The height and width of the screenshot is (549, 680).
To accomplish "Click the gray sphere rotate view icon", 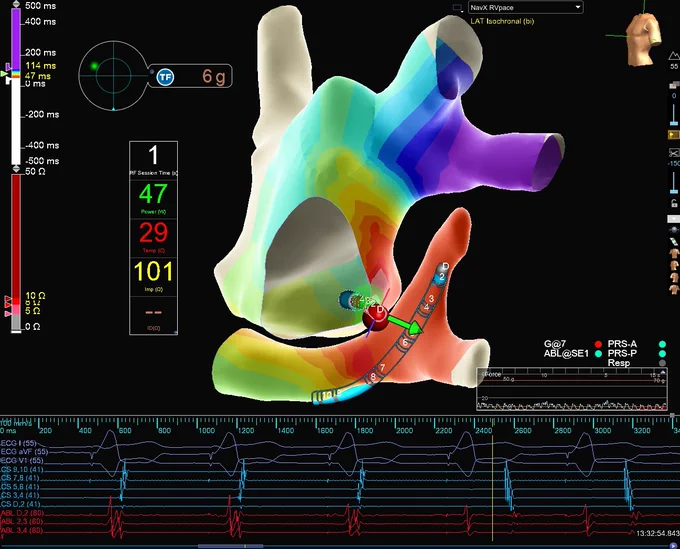I will (x=674, y=230).
